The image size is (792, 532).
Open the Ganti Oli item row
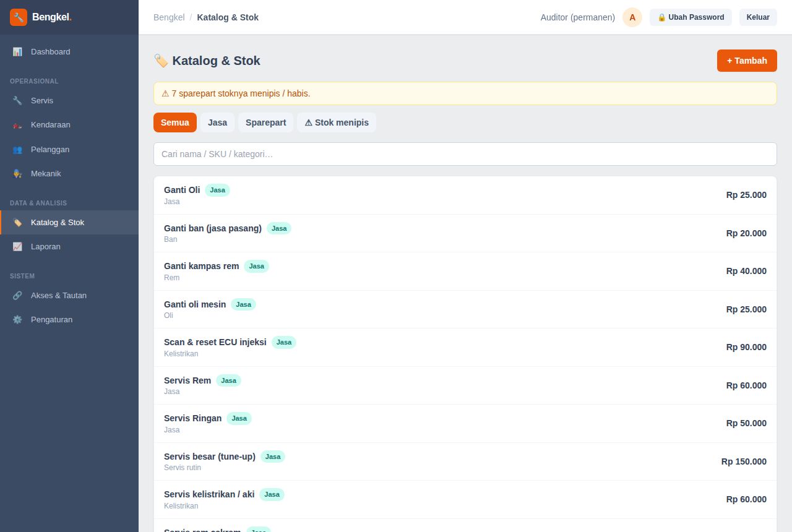pos(465,195)
